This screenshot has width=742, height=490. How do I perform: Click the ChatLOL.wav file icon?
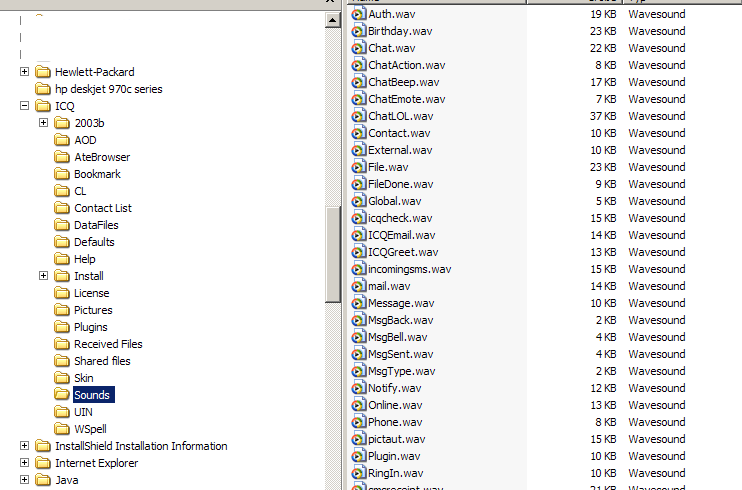click(359, 116)
